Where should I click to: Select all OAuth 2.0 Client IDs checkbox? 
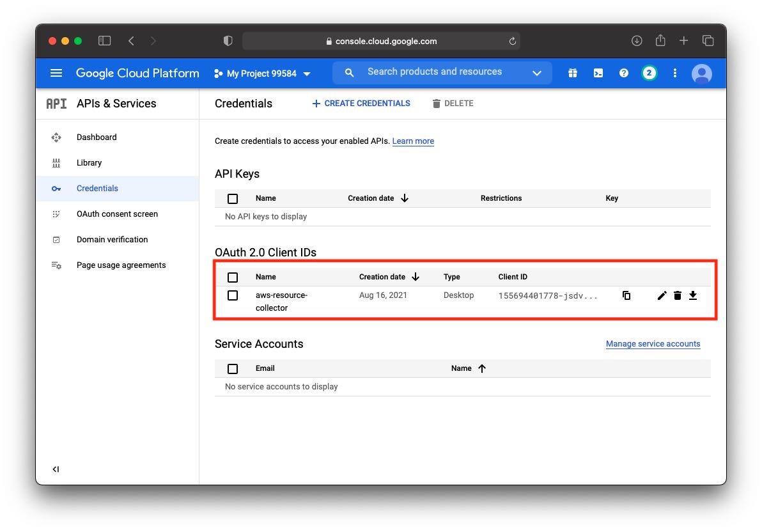click(233, 277)
